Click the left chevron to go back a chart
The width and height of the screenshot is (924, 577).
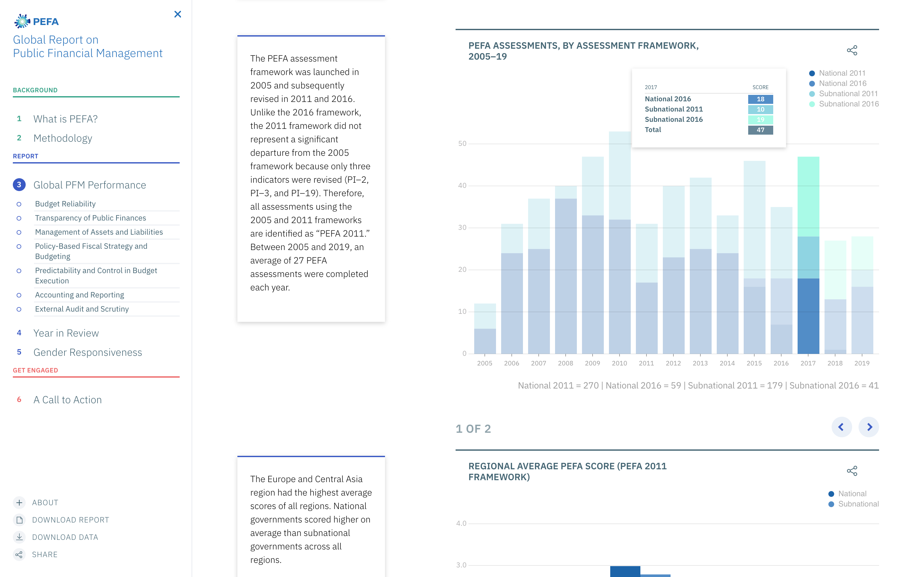coord(842,427)
